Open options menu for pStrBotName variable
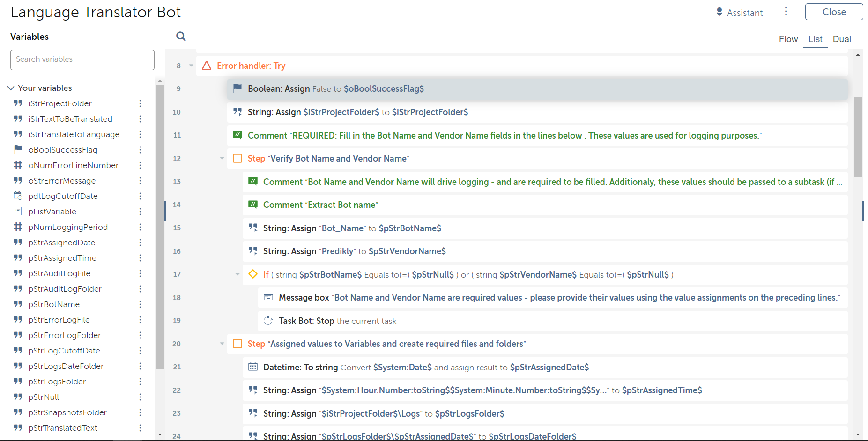Screen dimensions: 868x441 click(x=140, y=304)
